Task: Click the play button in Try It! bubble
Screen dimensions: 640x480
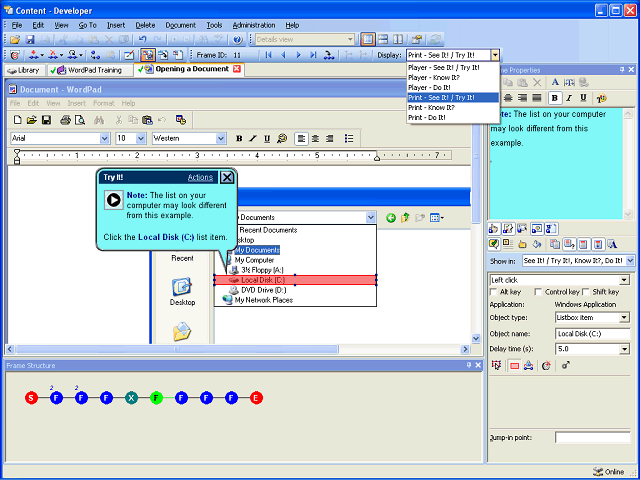Action: (x=113, y=200)
